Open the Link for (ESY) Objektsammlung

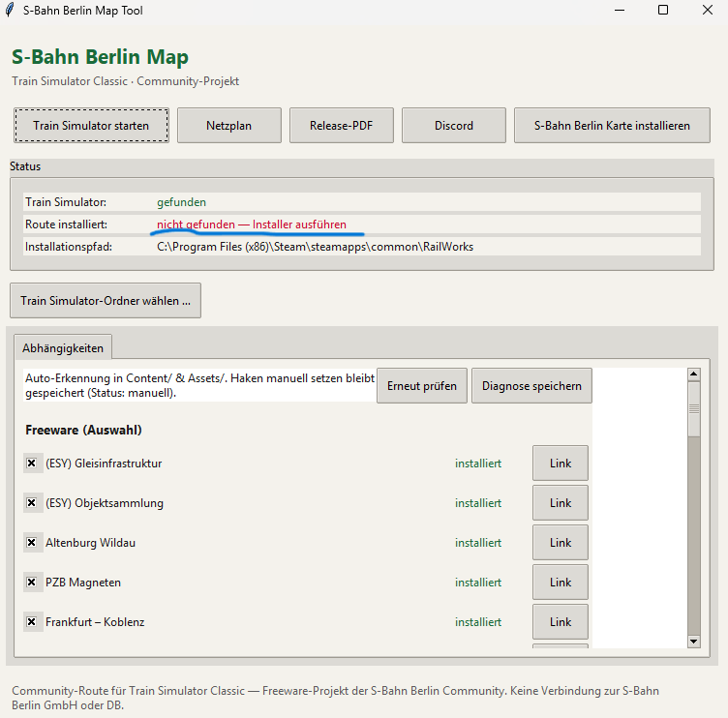click(561, 502)
